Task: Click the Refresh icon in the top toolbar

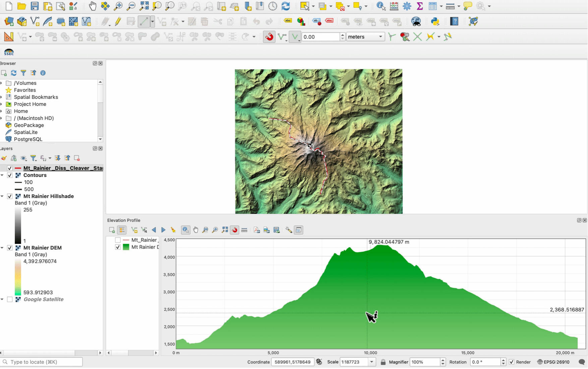Action: tap(286, 6)
